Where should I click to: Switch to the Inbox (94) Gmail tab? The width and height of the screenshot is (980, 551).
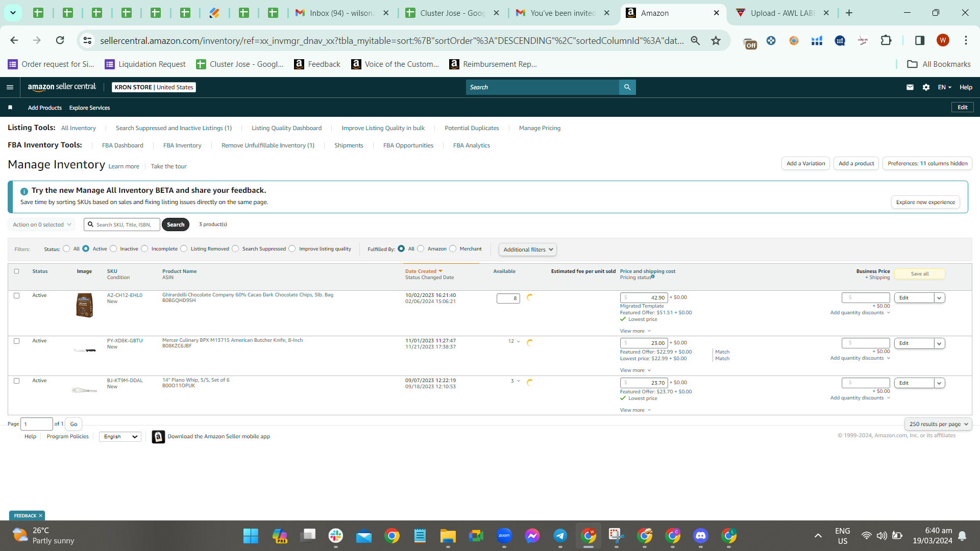(x=342, y=13)
